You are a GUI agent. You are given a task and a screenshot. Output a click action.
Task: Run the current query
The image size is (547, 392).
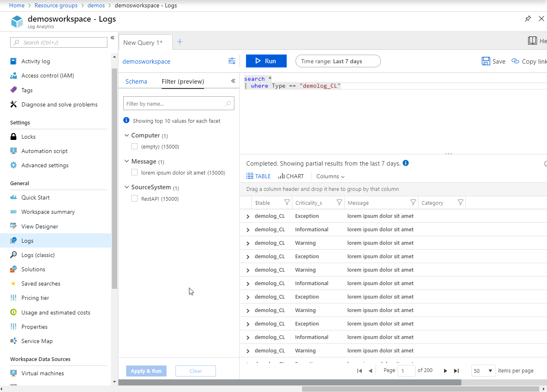(266, 61)
